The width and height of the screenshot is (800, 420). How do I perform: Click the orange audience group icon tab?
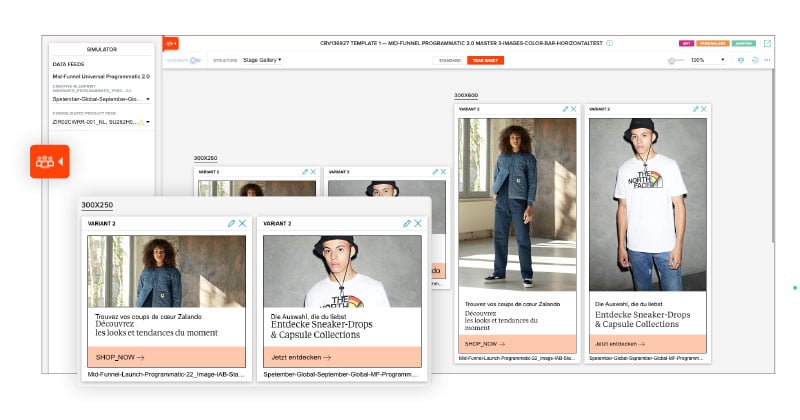(48, 161)
